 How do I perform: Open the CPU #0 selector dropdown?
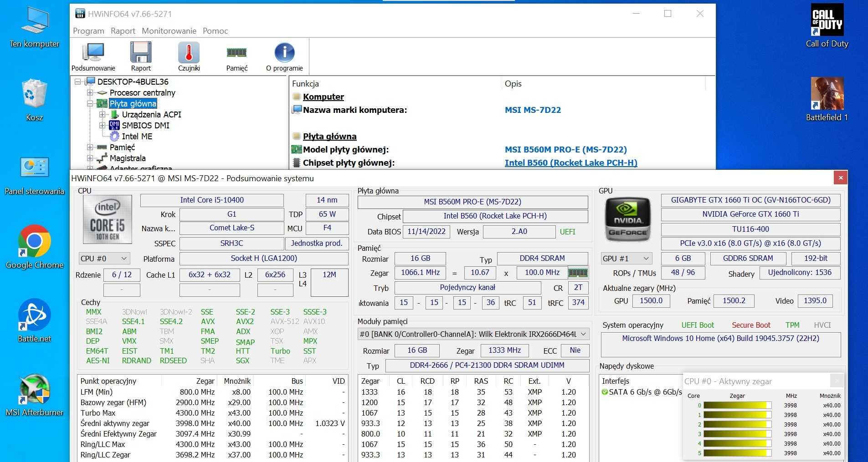(x=104, y=259)
